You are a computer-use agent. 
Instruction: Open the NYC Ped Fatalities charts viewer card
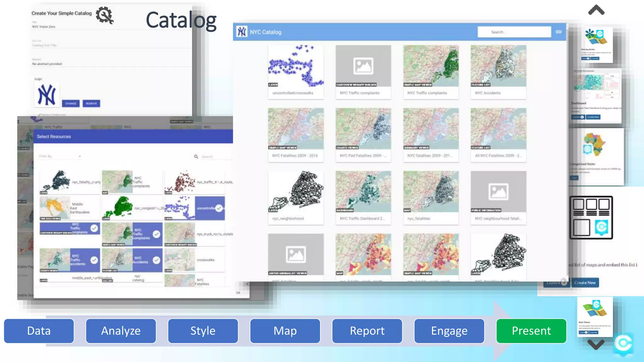click(363, 135)
